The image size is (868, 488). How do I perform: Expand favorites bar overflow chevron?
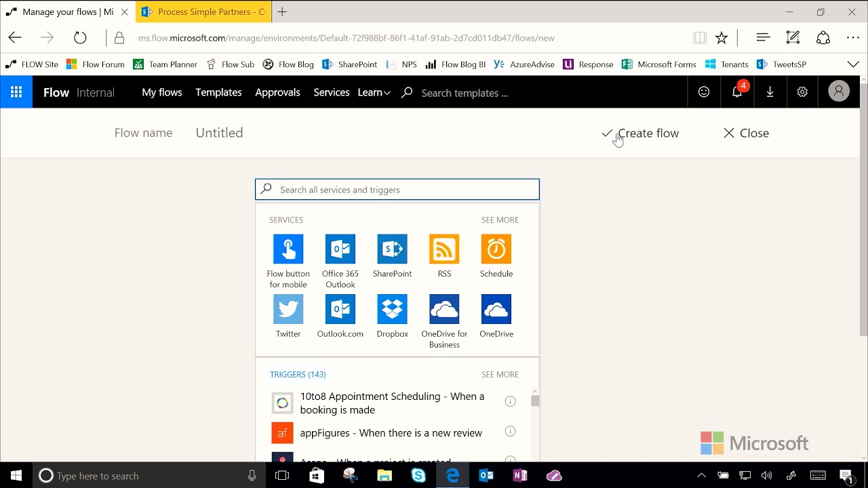(x=853, y=64)
